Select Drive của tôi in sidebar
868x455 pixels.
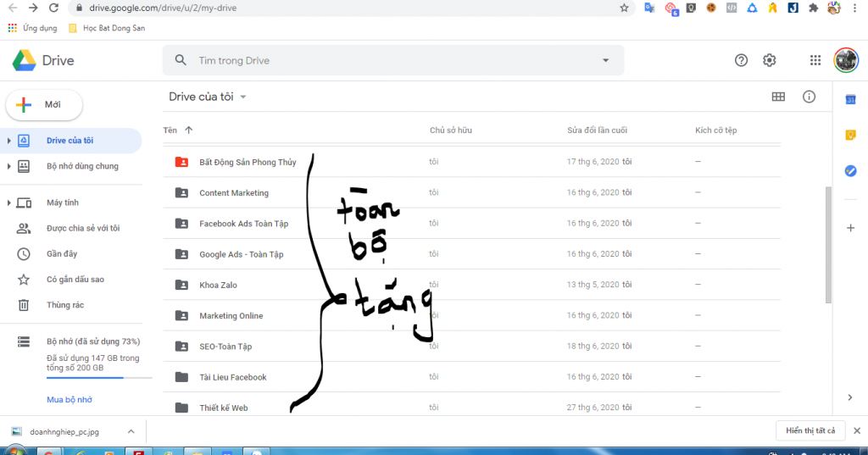[x=71, y=141]
